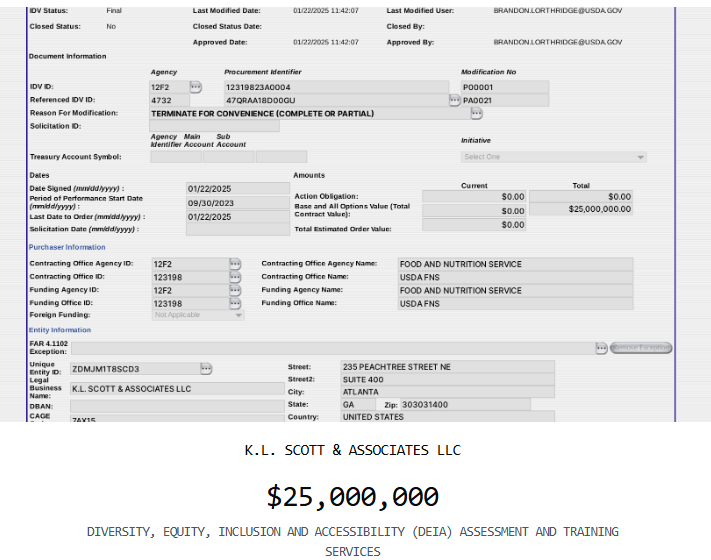711x560 pixels.
Task: Click the DEIA assessment and training services description
Action: click(x=353, y=541)
